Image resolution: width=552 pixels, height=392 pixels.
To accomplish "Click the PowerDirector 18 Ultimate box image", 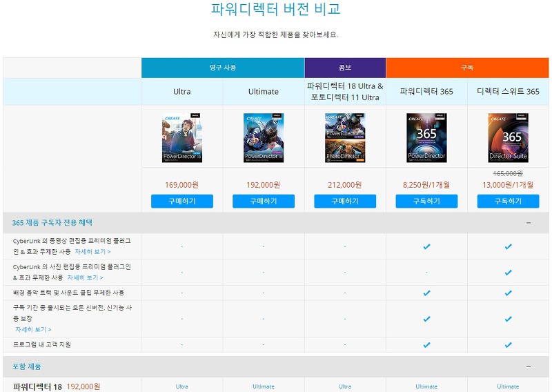I will point(264,138).
